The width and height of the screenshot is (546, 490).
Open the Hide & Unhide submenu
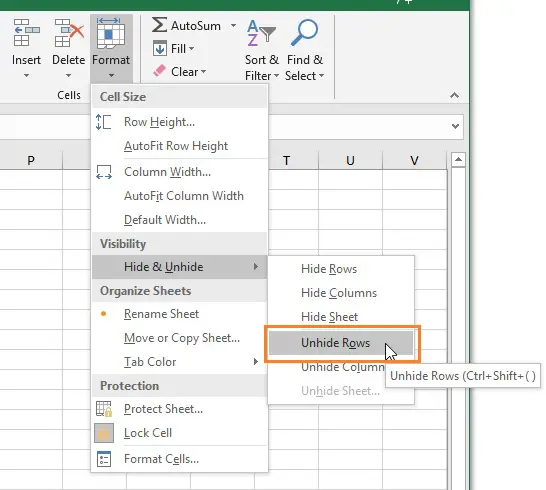pos(179,267)
